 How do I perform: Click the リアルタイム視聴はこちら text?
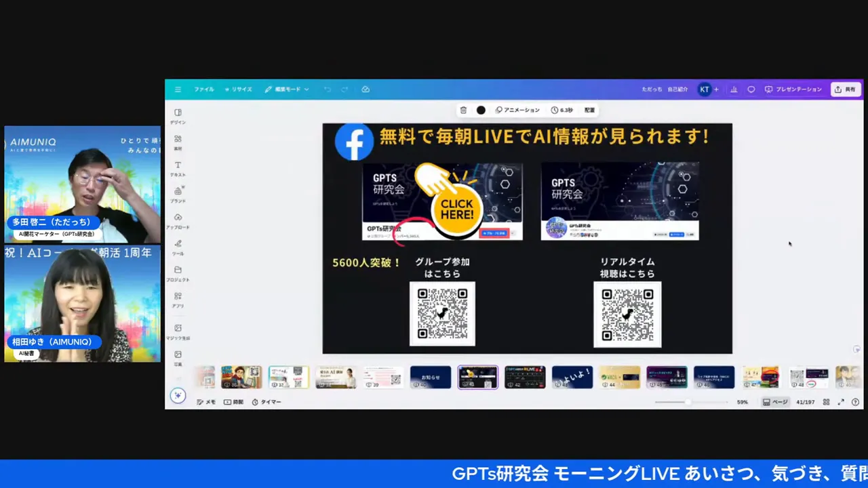click(x=627, y=268)
